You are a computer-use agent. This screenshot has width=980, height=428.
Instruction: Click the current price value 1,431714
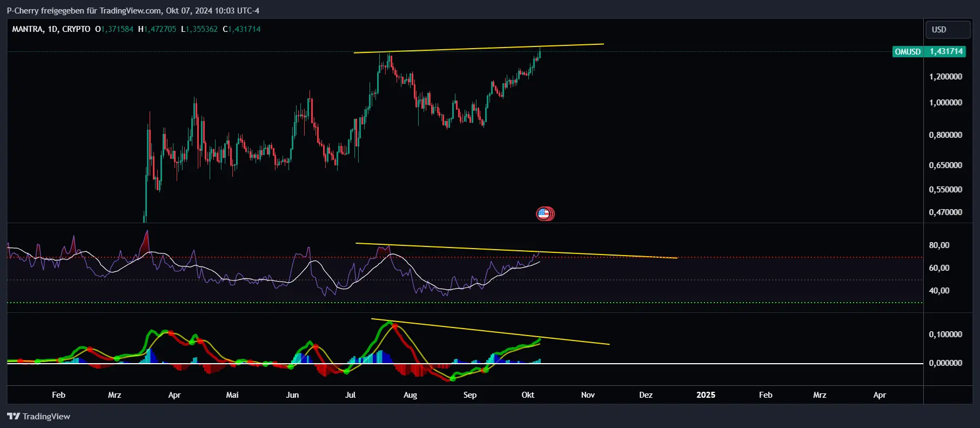[x=946, y=52]
